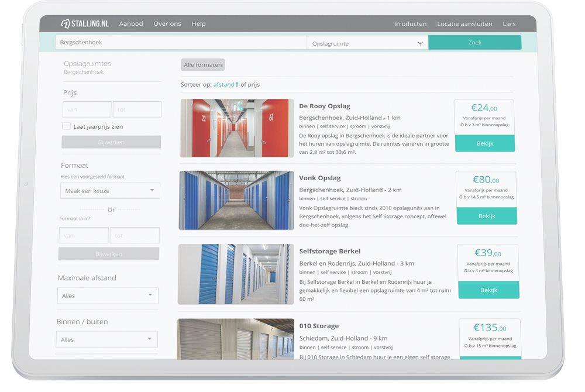Click 'Schiedam, Zuid-Holland - 9 km' text
Screen dimensions: 585x392
pyautogui.click(x=343, y=338)
